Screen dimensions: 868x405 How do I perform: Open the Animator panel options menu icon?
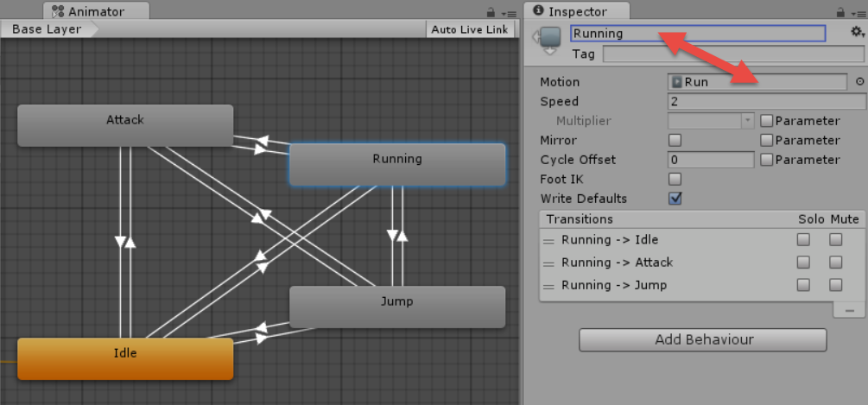pos(509,12)
